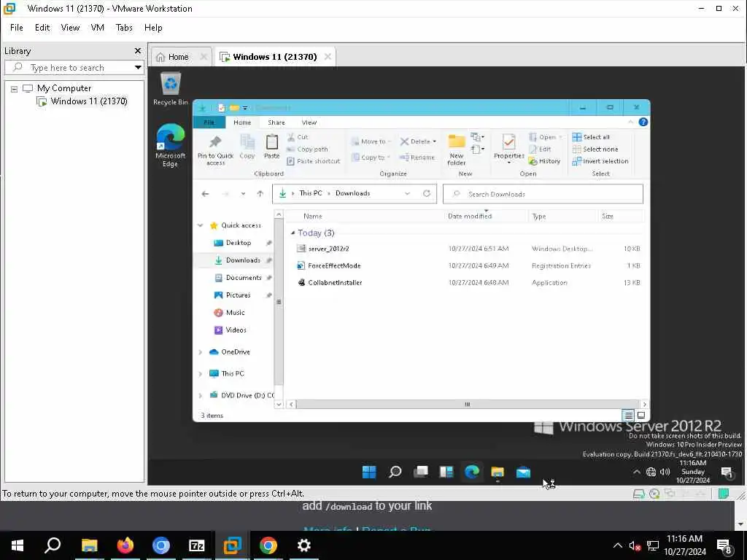Screen dimensions: 747x560
Task: Open VM Start button on the taskbar
Action: click(x=369, y=472)
